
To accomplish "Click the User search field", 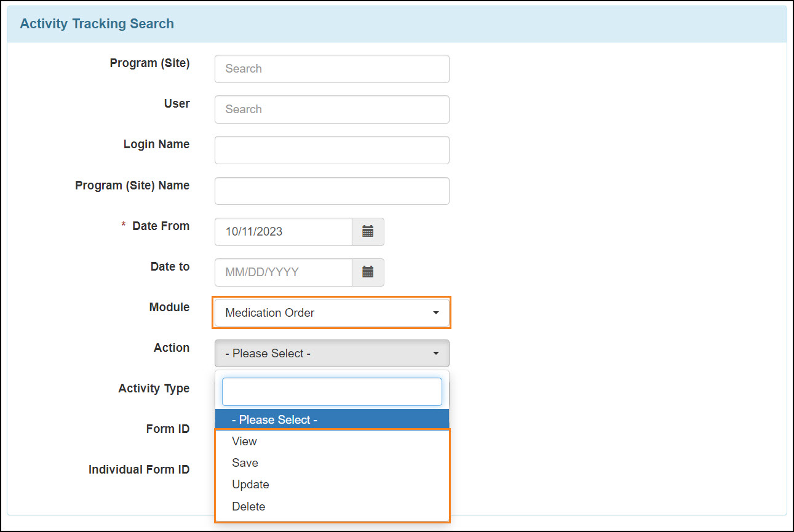I will tap(332, 109).
